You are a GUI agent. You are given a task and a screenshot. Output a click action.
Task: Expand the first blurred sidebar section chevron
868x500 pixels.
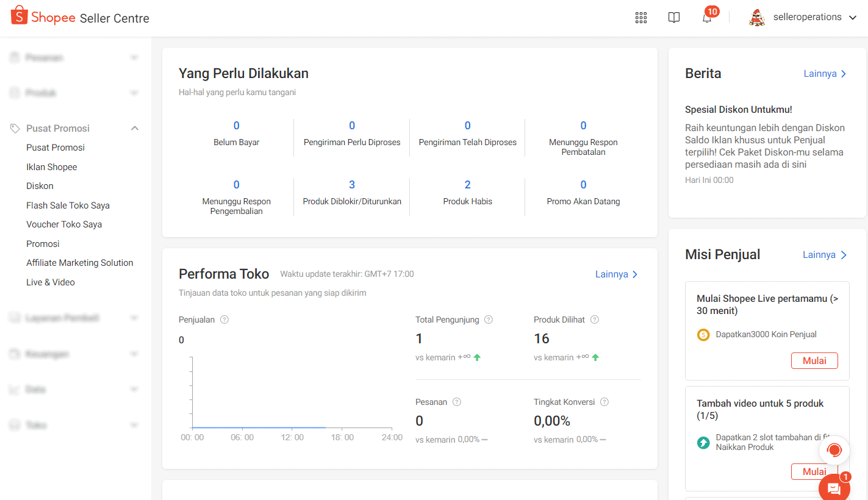[x=134, y=58]
